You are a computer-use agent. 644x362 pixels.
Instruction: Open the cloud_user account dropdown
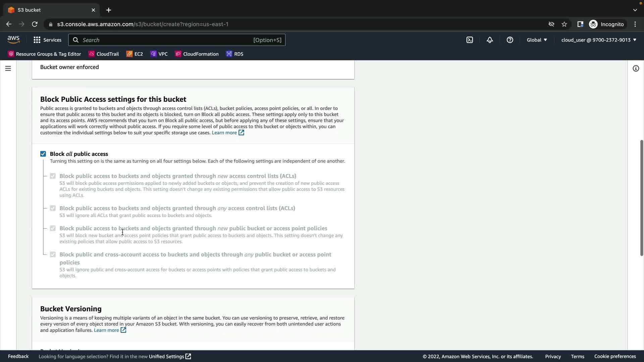point(599,40)
